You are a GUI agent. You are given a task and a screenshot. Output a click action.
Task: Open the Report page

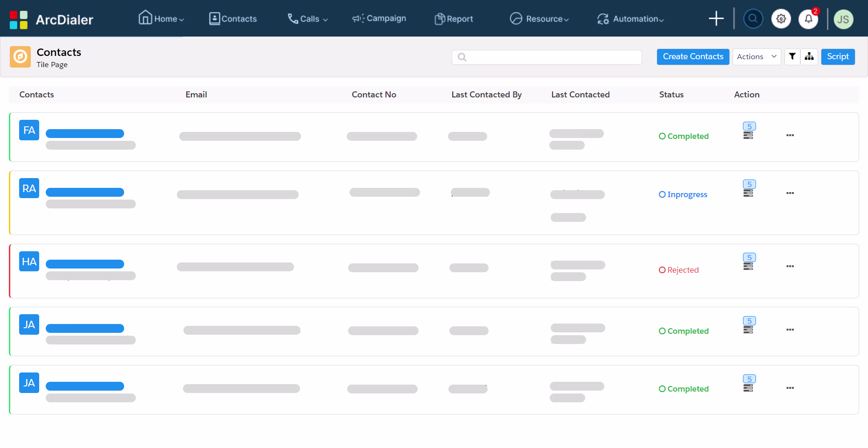pyautogui.click(x=454, y=19)
